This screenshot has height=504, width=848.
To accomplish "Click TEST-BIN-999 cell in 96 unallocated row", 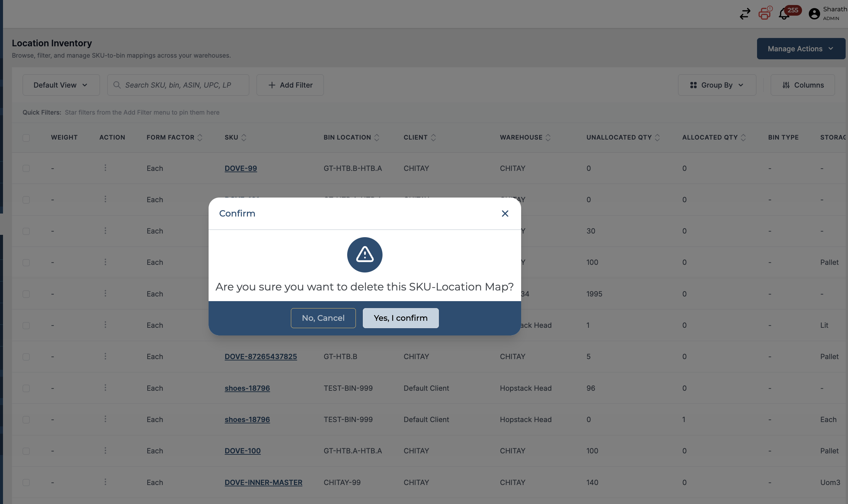I will click(x=348, y=388).
